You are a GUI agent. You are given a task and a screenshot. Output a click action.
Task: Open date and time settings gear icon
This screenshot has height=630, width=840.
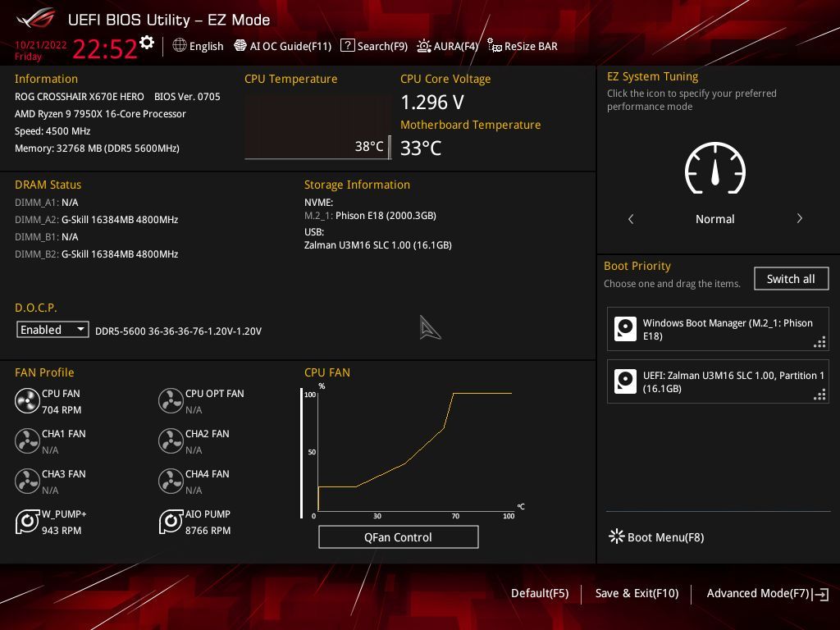[147, 43]
